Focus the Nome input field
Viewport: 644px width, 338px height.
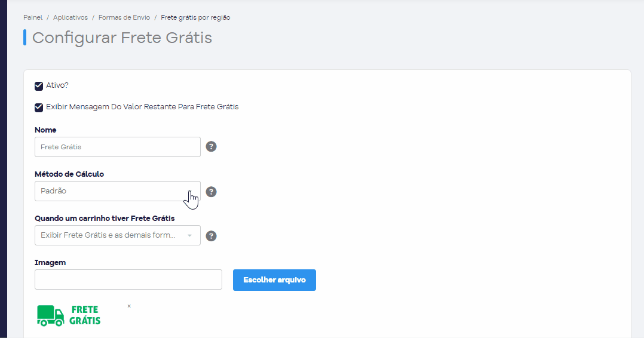(118, 147)
